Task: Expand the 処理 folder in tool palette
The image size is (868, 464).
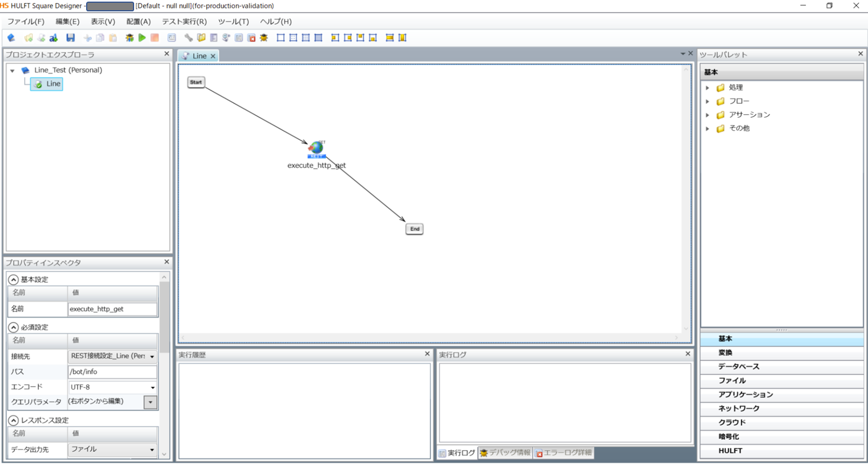Action: point(708,88)
